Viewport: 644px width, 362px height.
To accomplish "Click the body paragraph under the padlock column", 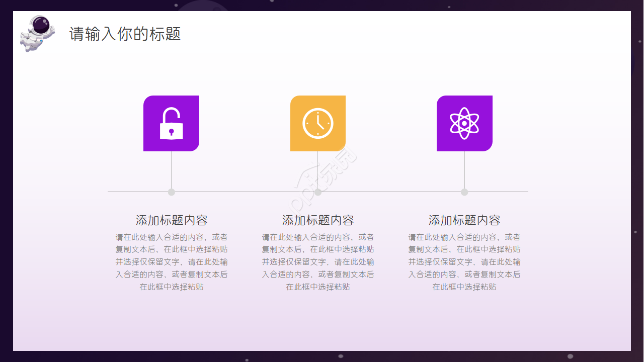I will 172,262.
